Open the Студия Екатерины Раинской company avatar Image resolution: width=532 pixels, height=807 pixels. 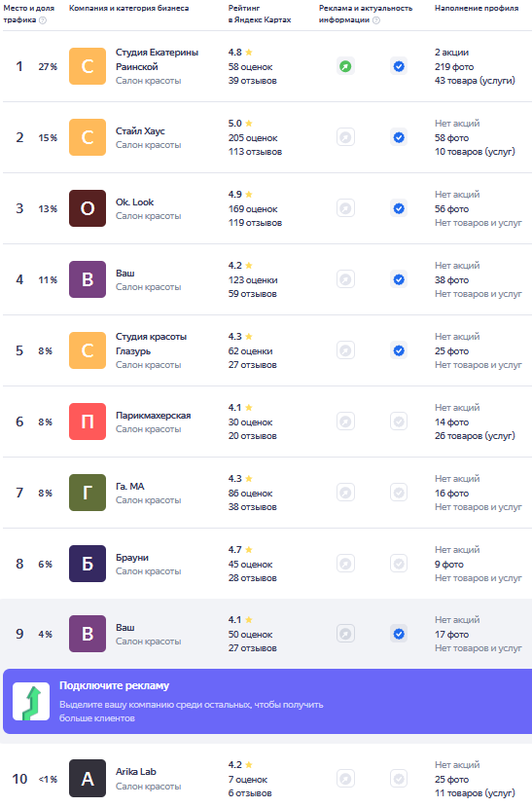pyautogui.click(x=88, y=66)
